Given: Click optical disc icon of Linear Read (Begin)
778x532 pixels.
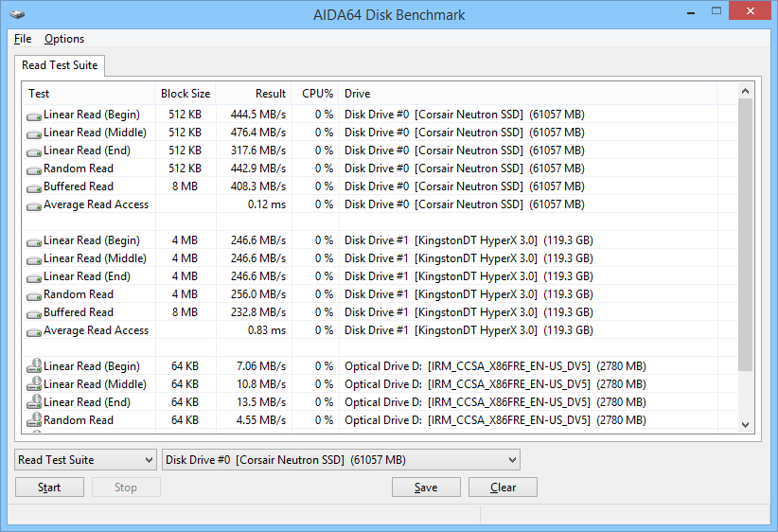Looking at the screenshot, I should point(34,366).
